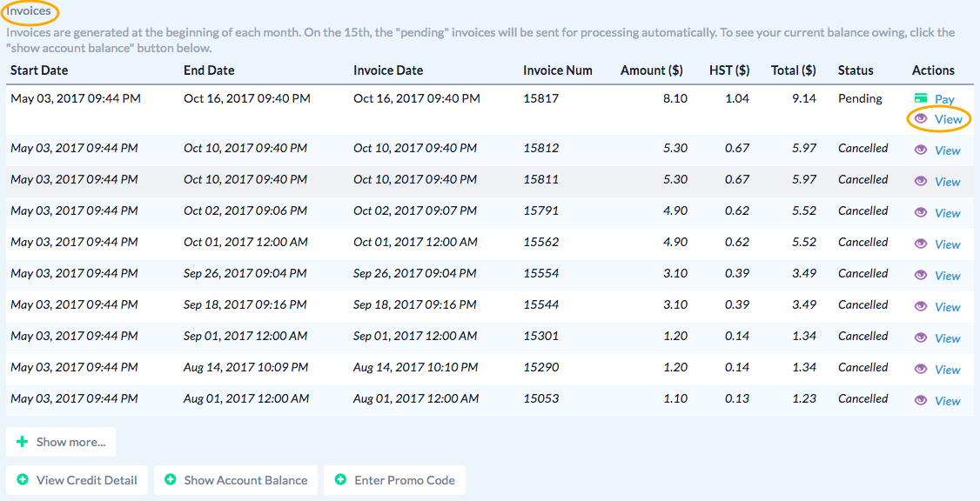This screenshot has height=501, width=980.
Task: Click the eye icon for invoice 15791
Action: tap(921, 212)
